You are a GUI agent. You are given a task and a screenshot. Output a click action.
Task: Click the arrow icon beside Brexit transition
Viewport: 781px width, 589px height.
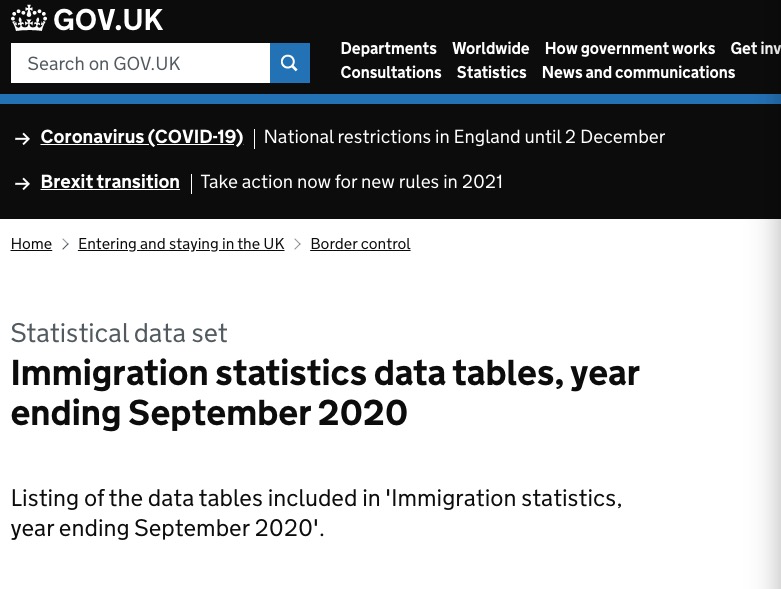pos(22,184)
